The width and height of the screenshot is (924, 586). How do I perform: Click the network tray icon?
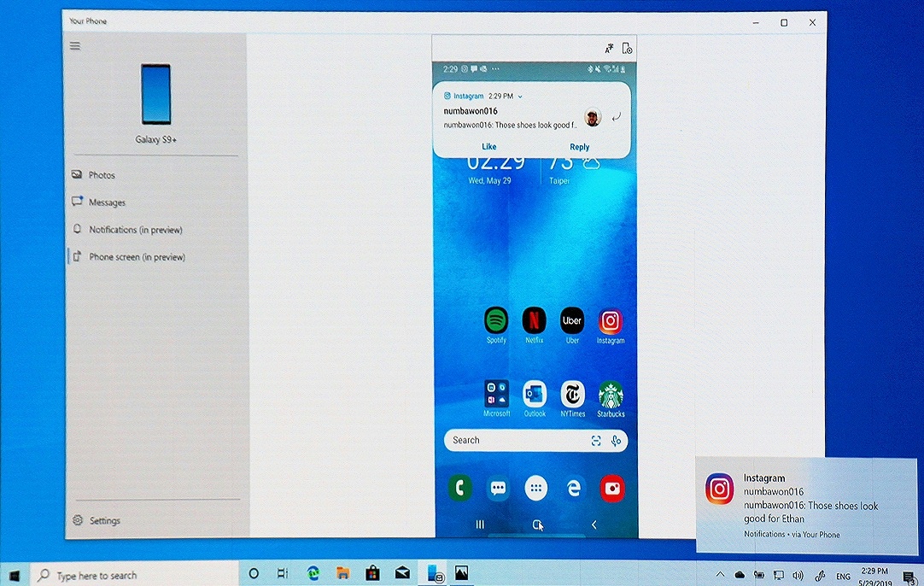(779, 575)
